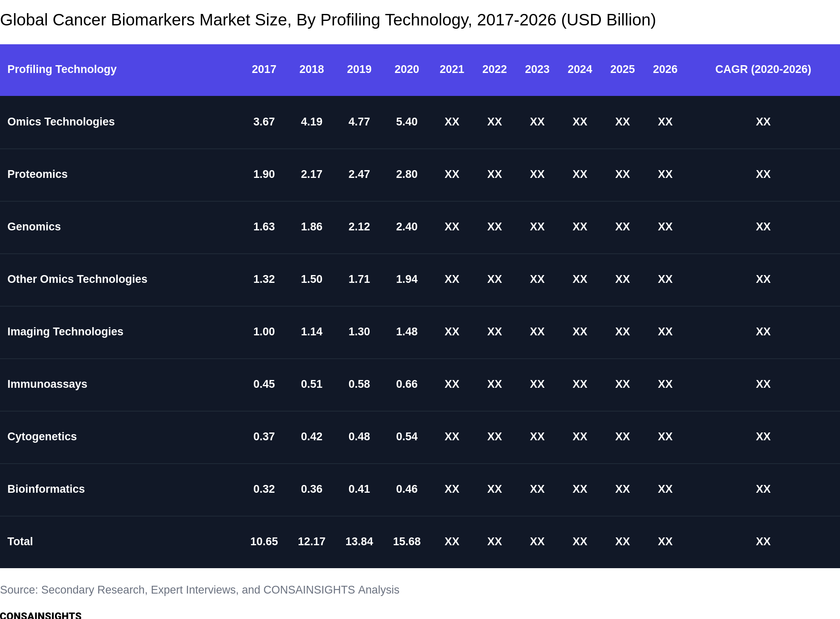Select Omics Technologies 2017 value 3.67
This screenshot has height=619, width=840.
point(264,122)
